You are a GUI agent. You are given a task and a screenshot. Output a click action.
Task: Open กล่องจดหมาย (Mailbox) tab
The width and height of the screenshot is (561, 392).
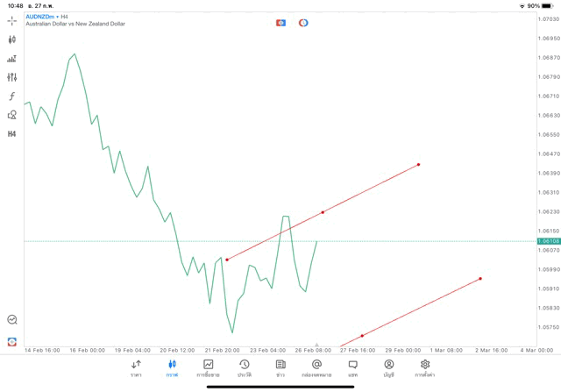(316, 367)
